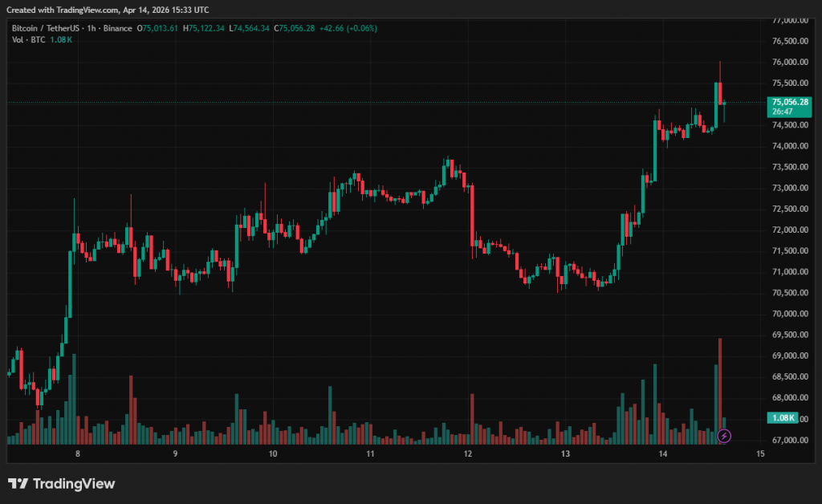Select the +42.66 (+0.06%) change value

click(348, 28)
